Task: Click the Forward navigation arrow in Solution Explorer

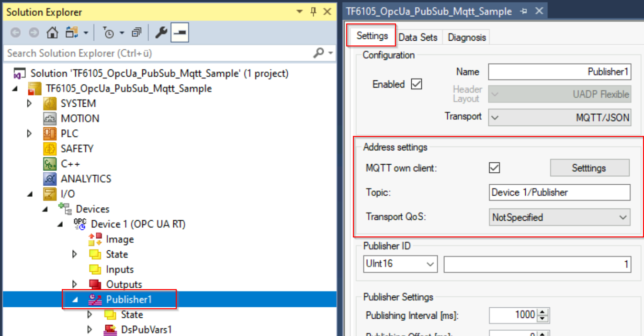Action: (33, 33)
